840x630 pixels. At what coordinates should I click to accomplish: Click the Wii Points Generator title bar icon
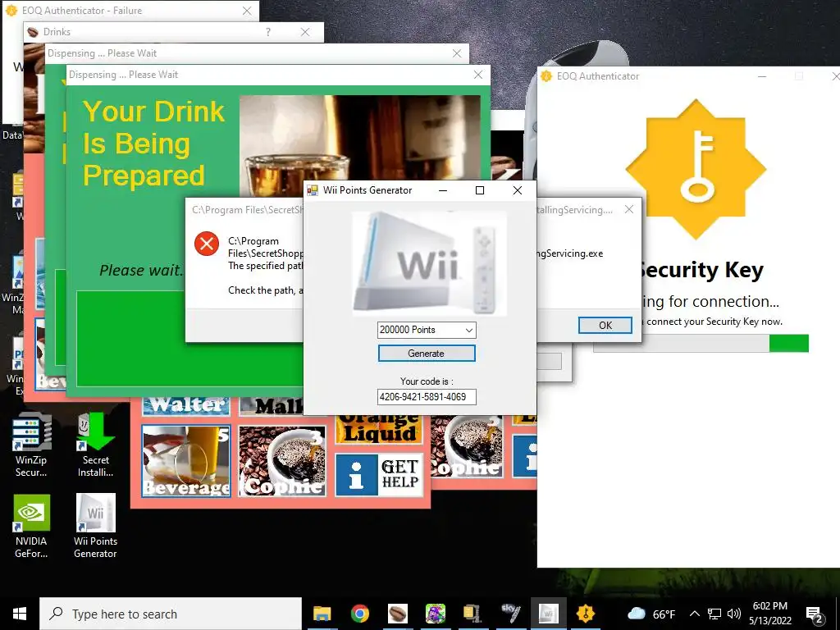313,190
